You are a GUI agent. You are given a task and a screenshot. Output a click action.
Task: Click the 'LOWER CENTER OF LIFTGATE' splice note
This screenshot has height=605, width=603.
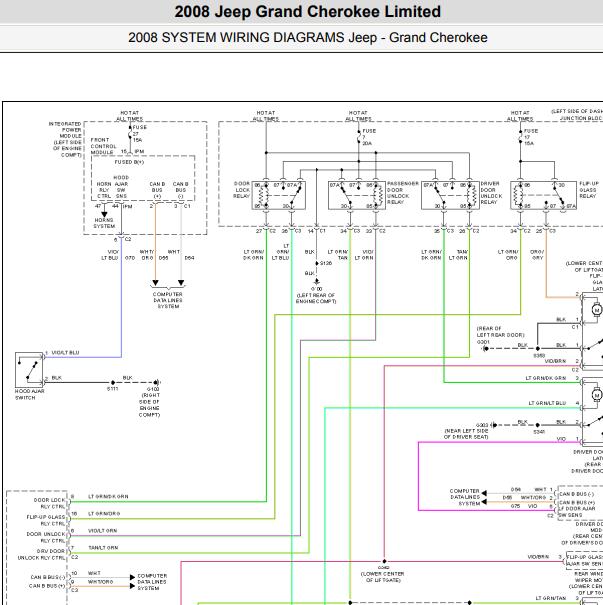click(x=382, y=577)
